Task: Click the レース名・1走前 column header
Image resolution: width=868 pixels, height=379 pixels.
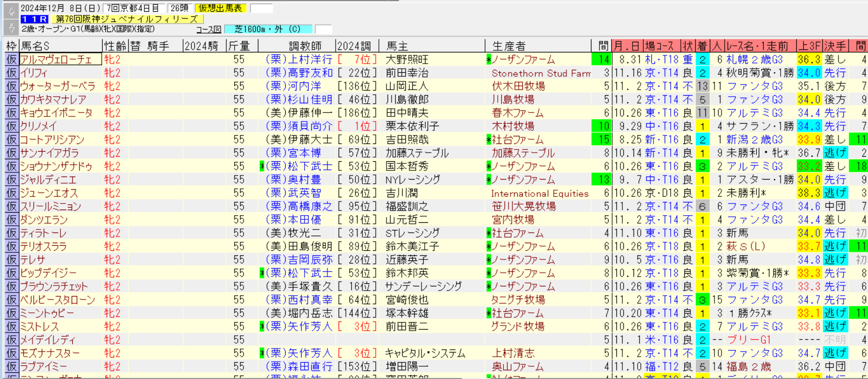Action: tap(760, 46)
